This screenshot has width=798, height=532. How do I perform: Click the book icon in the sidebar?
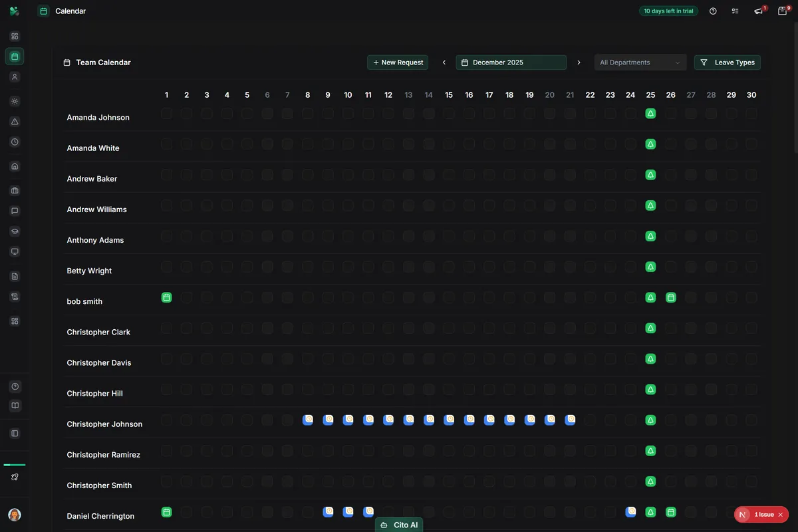[x=15, y=406]
